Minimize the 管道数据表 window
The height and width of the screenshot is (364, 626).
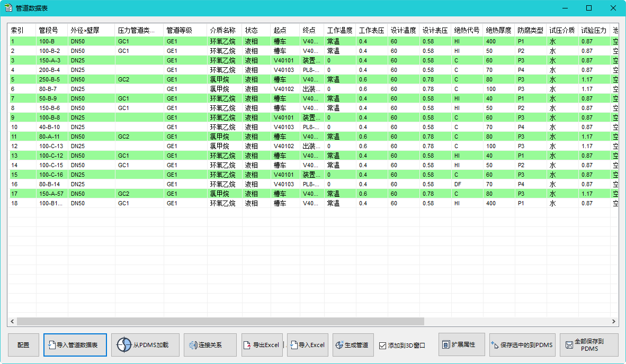coord(565,8)
